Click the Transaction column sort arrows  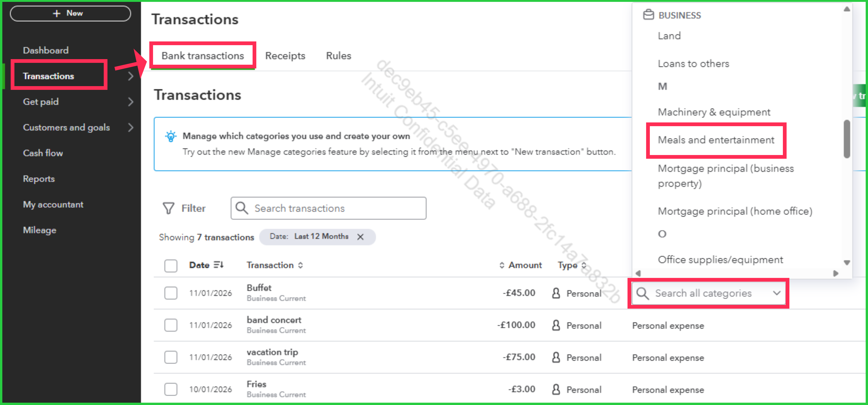[300, 265]
